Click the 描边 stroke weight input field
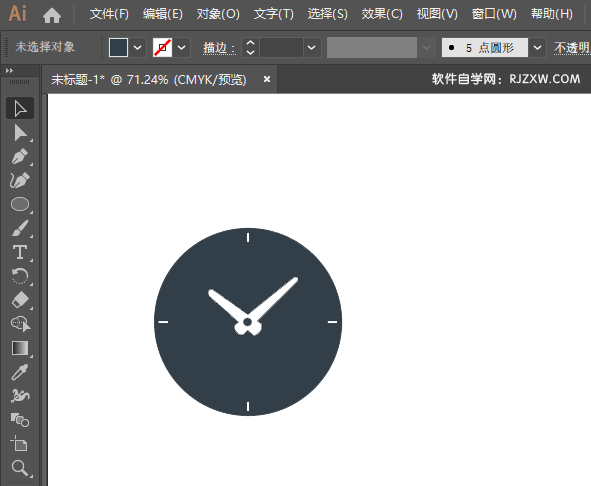This screenshot has height=486, width=591. [x=281, y=48]
